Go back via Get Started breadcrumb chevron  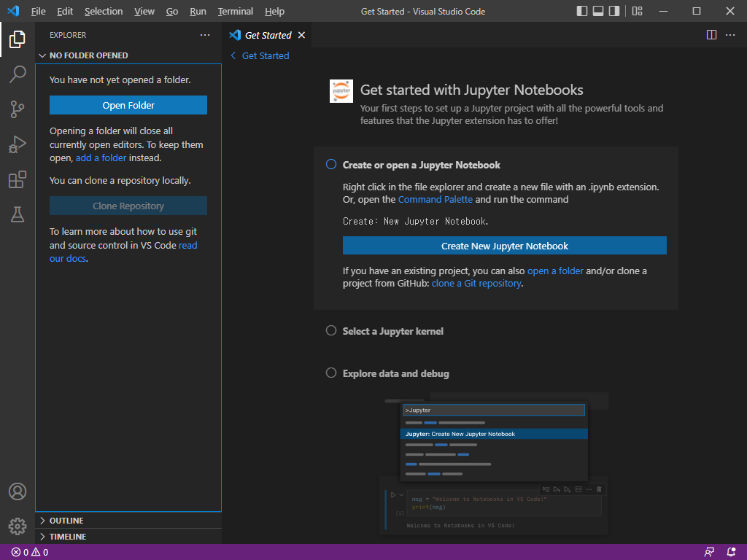pyautogui.click(x=233, y=55)
